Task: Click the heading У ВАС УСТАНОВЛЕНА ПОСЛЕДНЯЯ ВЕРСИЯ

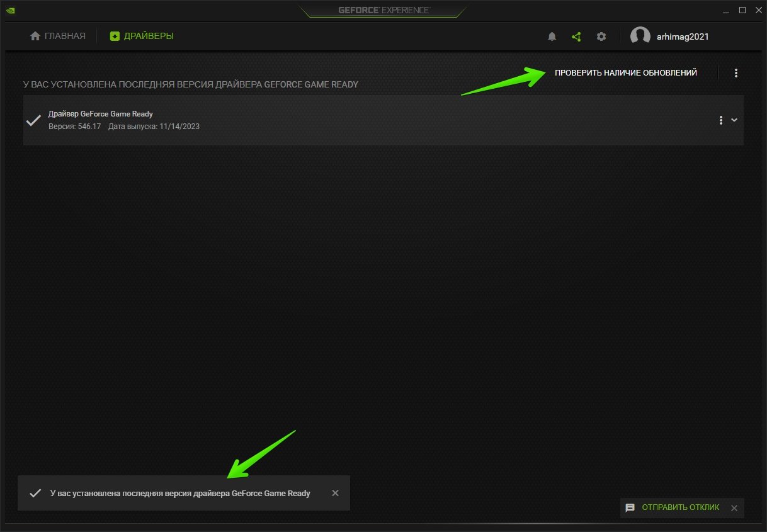Action: (191, 84)
